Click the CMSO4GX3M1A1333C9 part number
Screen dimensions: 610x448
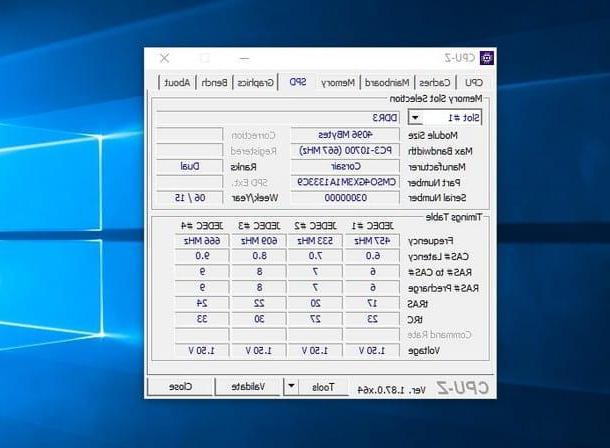(x=345, y=182)
